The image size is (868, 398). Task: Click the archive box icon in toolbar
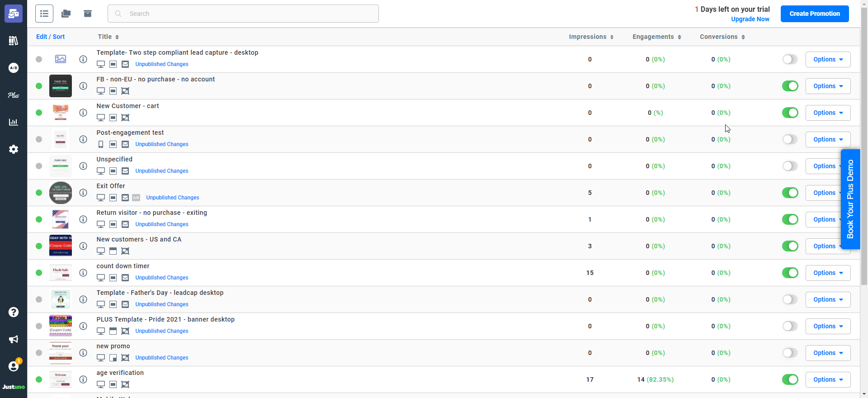click(x=88, y=14)
